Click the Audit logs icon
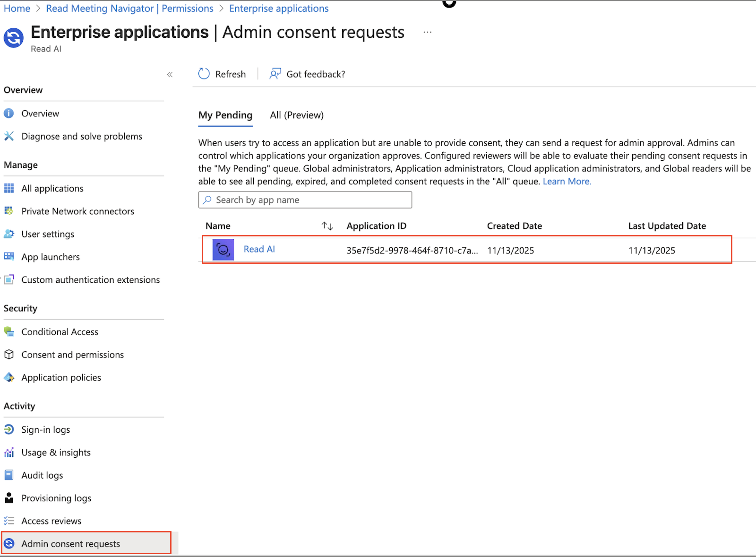 (9, 475)
